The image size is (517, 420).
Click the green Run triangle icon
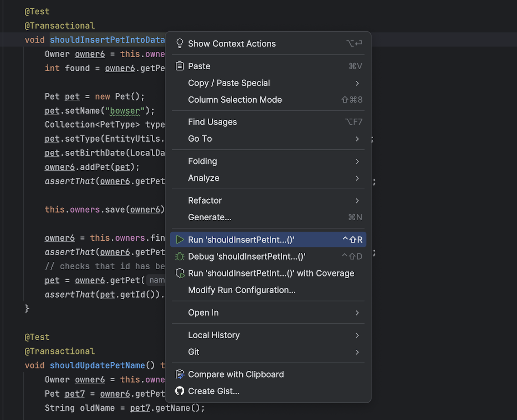(x=180, y=240)
